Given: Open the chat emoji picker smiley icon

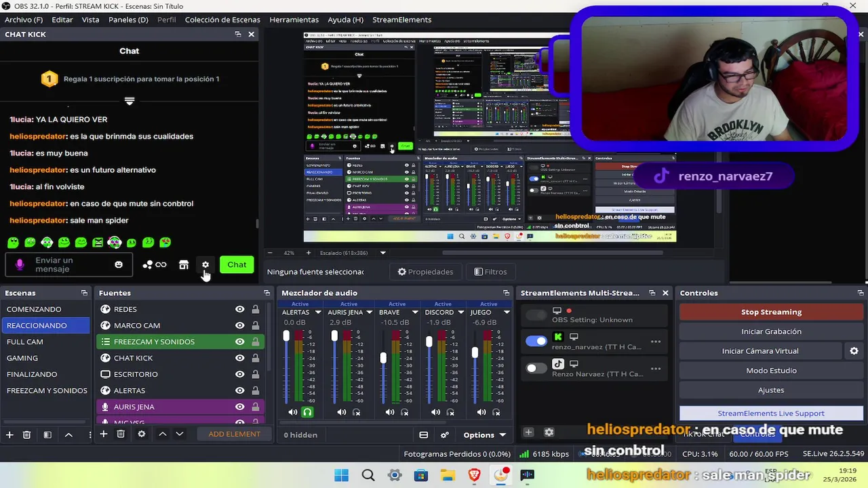Looking at the screenshot, I should click(119, 265).
